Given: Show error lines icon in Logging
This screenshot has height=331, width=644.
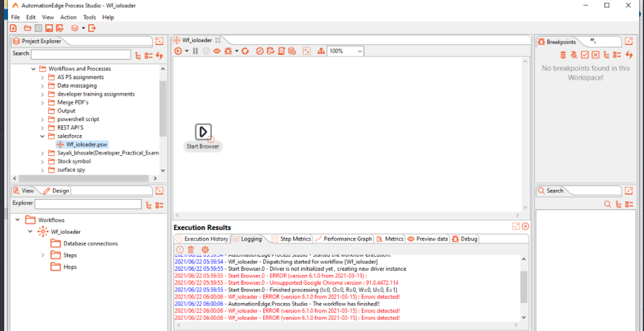Looking at the screenshot, I should (179, 249).
